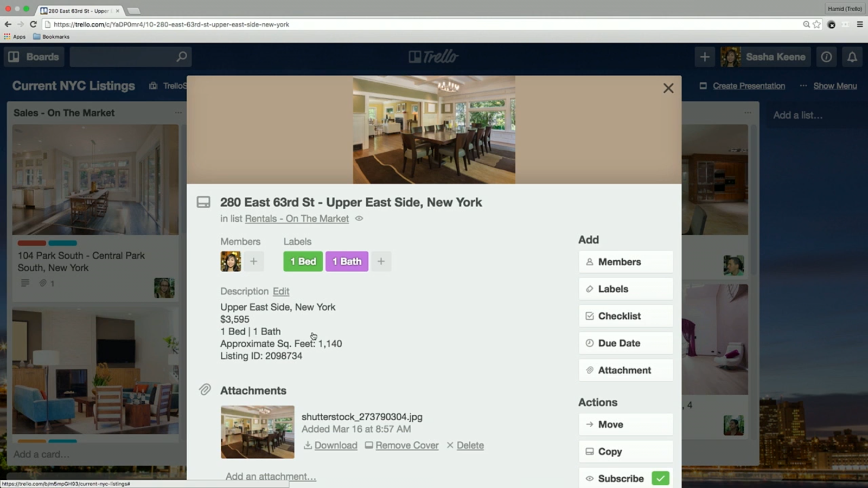Click the card title icon beside 280 East 63rd St
Screen dimensions: 868x488
point(203,202)
